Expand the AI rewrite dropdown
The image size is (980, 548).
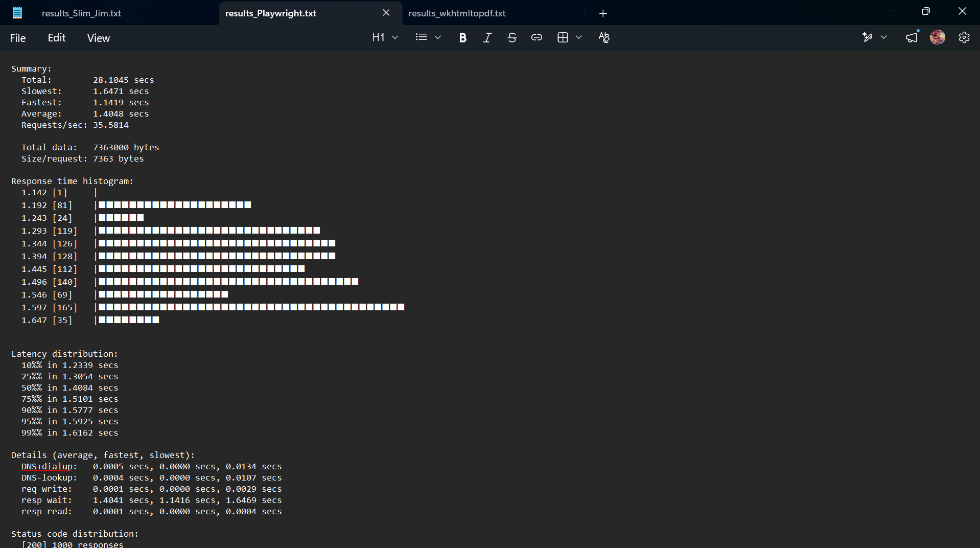(x=884, y=37)
